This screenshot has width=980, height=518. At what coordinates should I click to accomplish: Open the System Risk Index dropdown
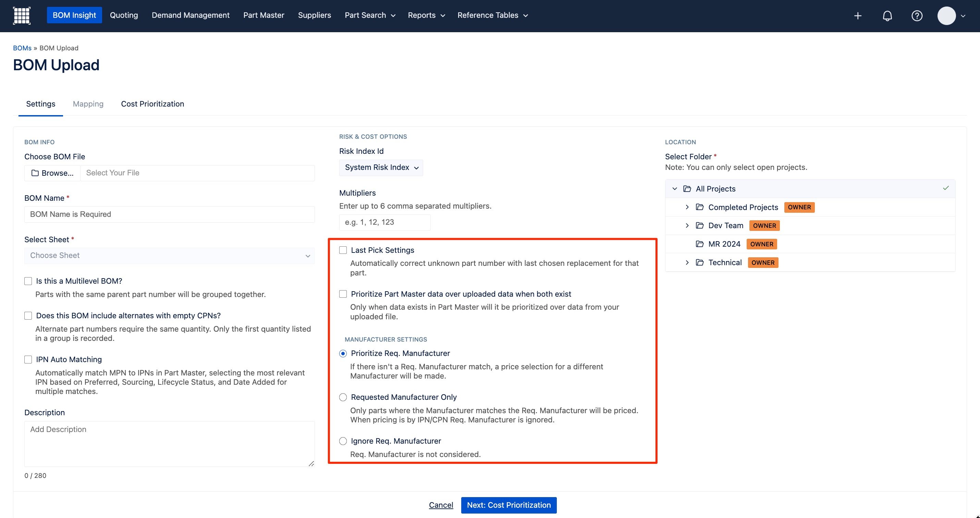(x=381, y=168)
